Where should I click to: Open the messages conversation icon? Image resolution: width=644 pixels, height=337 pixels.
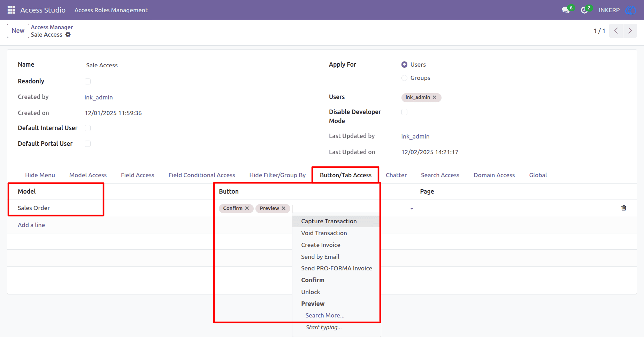pos(566,10)
